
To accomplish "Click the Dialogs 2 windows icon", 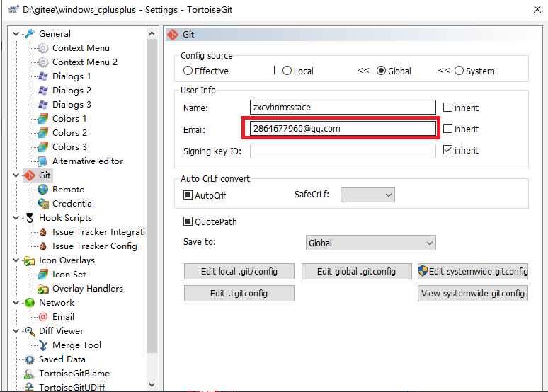I will pos(43,91).
